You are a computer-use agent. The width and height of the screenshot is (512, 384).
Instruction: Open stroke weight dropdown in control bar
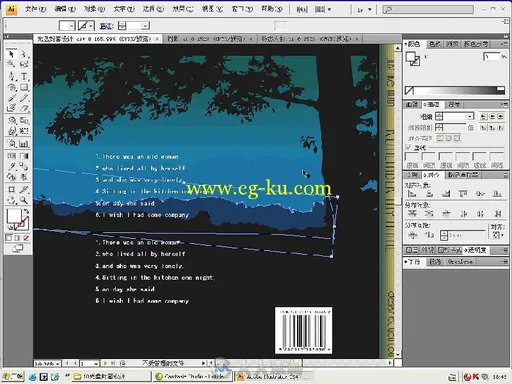click(145, 26)
